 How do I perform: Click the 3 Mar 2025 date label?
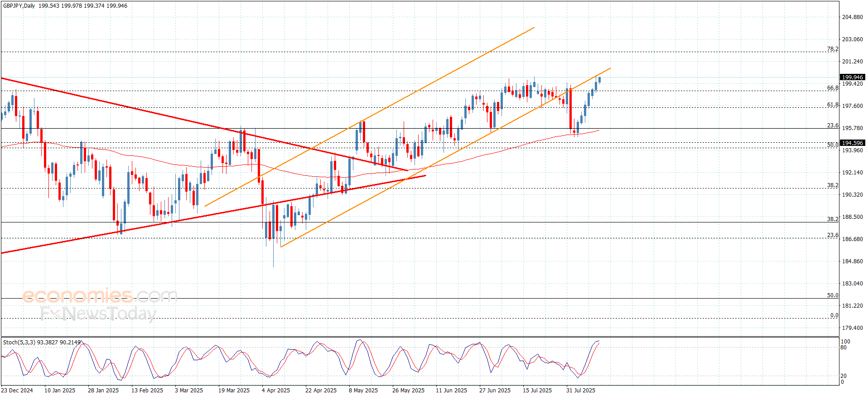(189, 391)
